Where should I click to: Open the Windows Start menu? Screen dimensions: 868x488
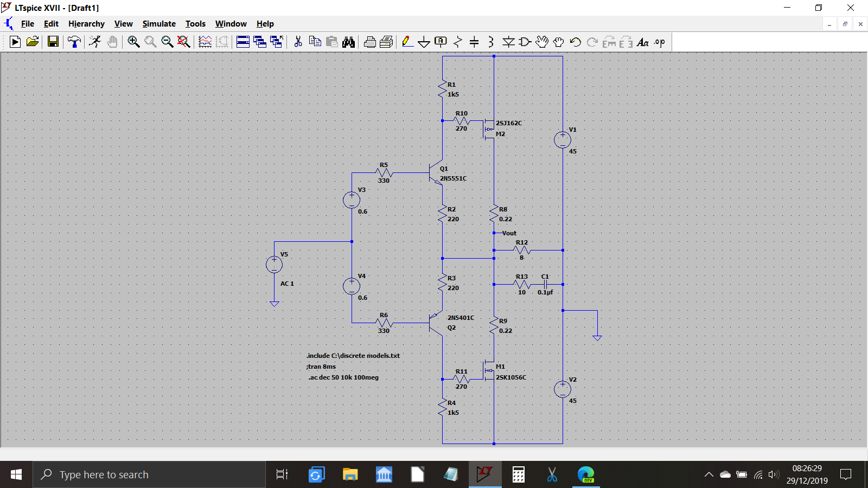point(16,474)
